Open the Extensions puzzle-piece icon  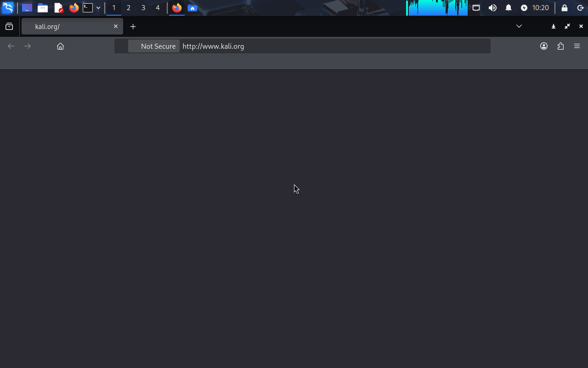pos(560,46)
